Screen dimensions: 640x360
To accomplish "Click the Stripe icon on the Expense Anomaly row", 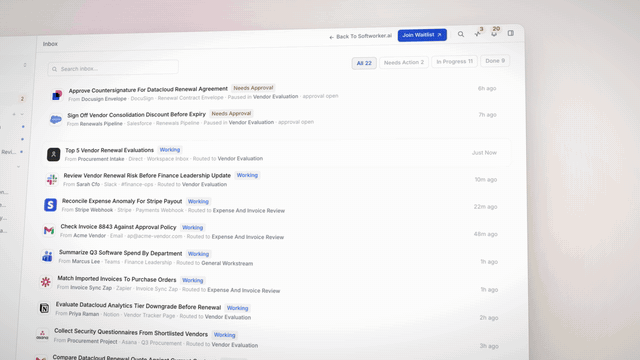I will 50,204.
